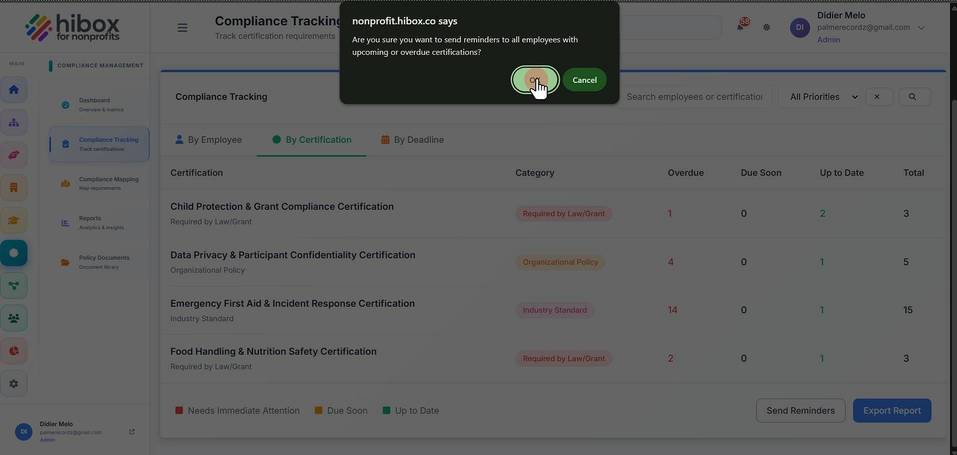Open Policy Documents menu item
Screen dimensions: 957x455
(x=99, y=262)
